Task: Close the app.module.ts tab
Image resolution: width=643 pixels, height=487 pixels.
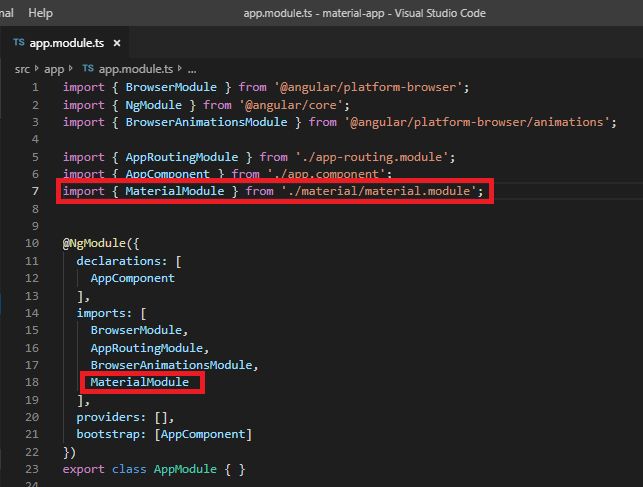Action: (x=117, y=43)
